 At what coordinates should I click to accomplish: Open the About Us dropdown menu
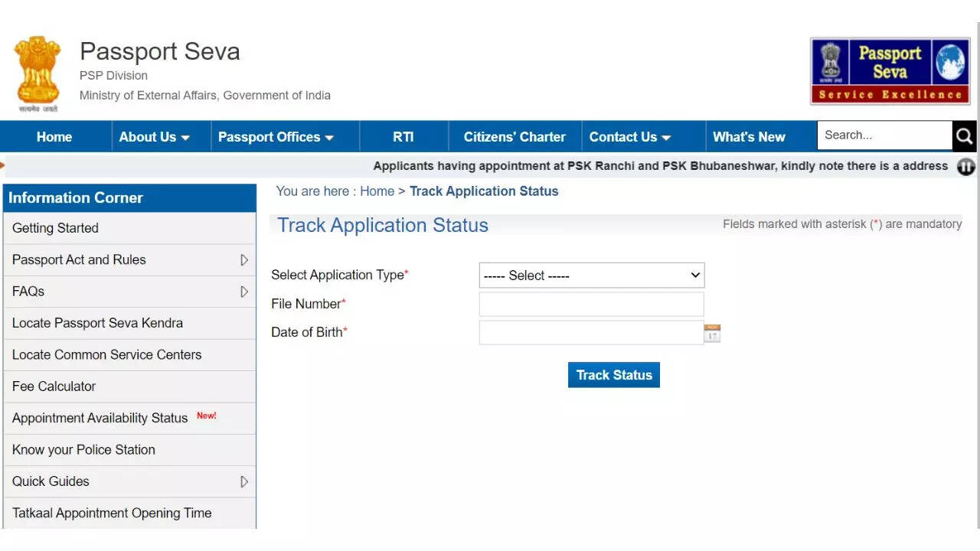154,137
